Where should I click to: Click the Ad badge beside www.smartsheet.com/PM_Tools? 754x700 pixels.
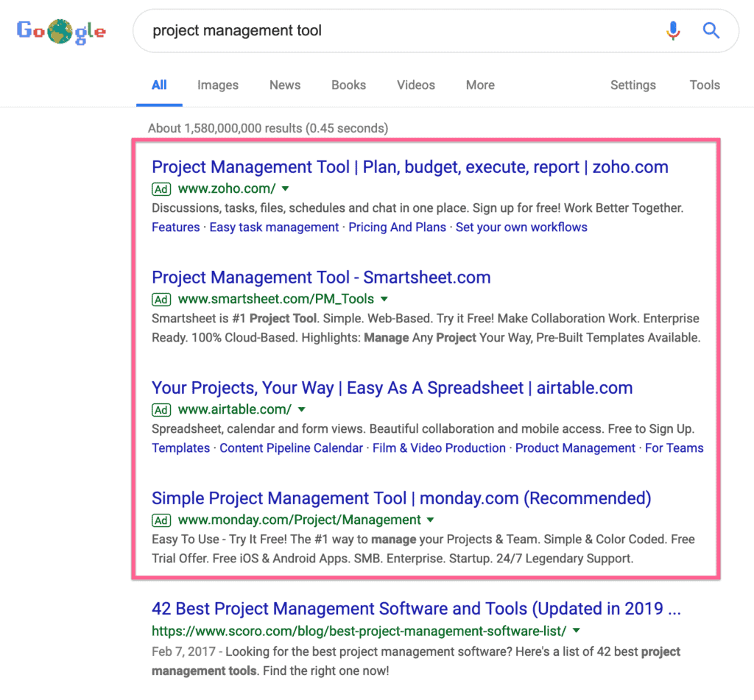[x=161, y=300]
